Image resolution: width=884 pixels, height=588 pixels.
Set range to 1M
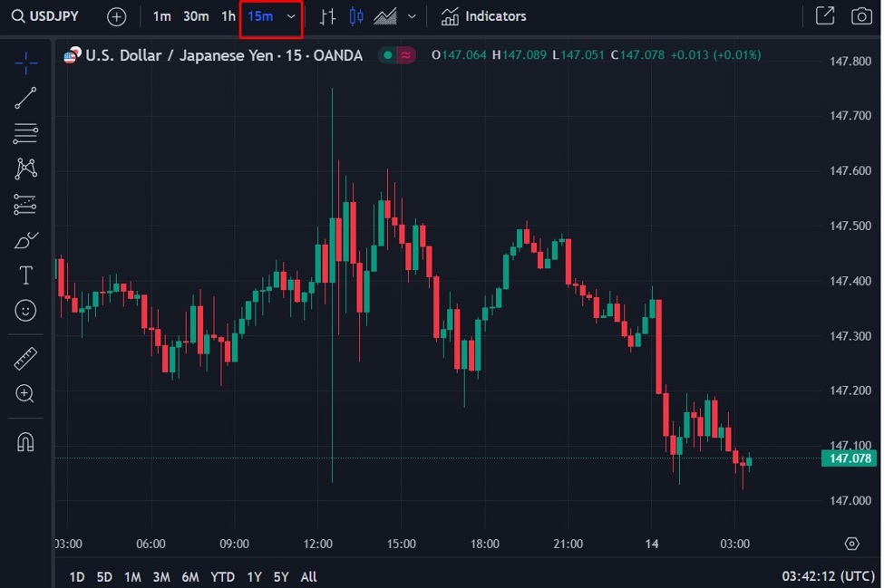pyautogui.click(x=132, y=577)
